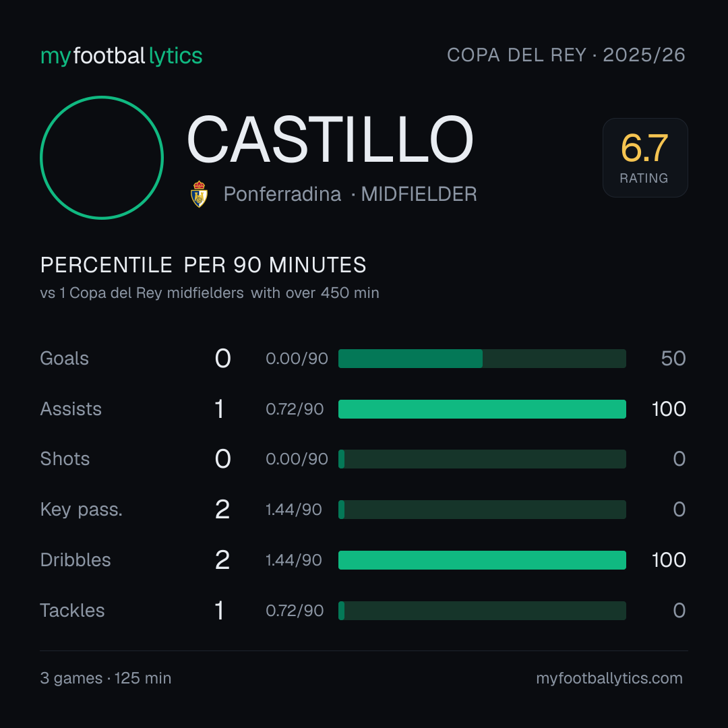
Task: Click the Dribbles percentile bar
Action: 482,560
